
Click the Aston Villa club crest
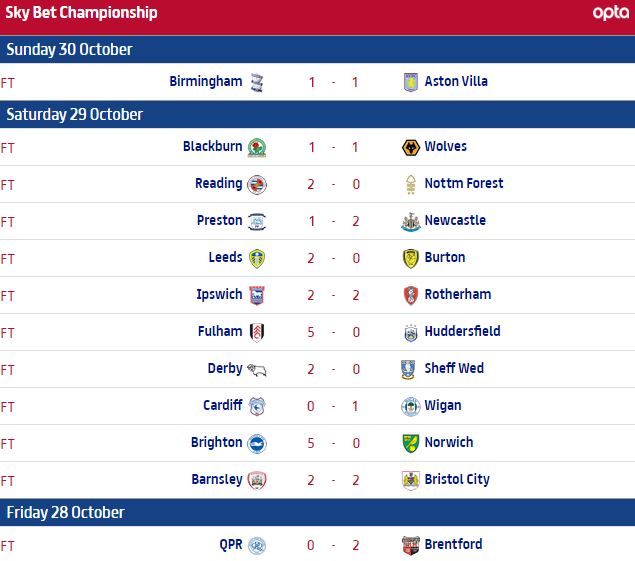pyautogui.click(x=408, y=82)
